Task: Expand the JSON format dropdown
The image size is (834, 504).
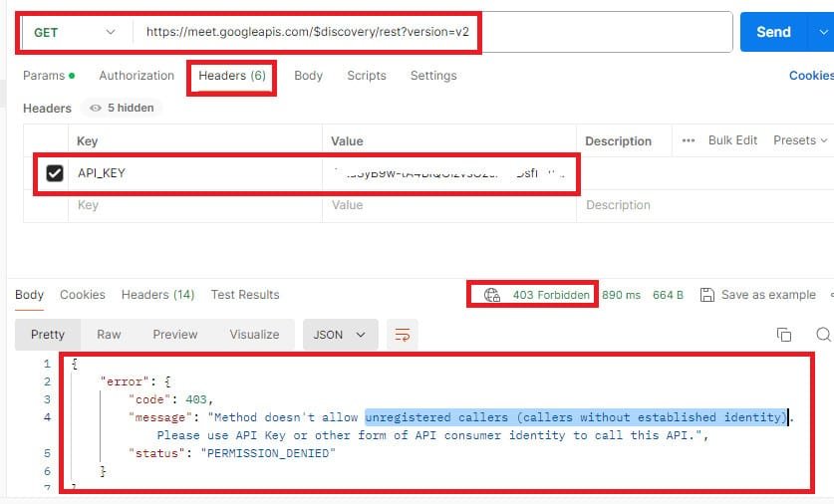Action: coord(340,335)
